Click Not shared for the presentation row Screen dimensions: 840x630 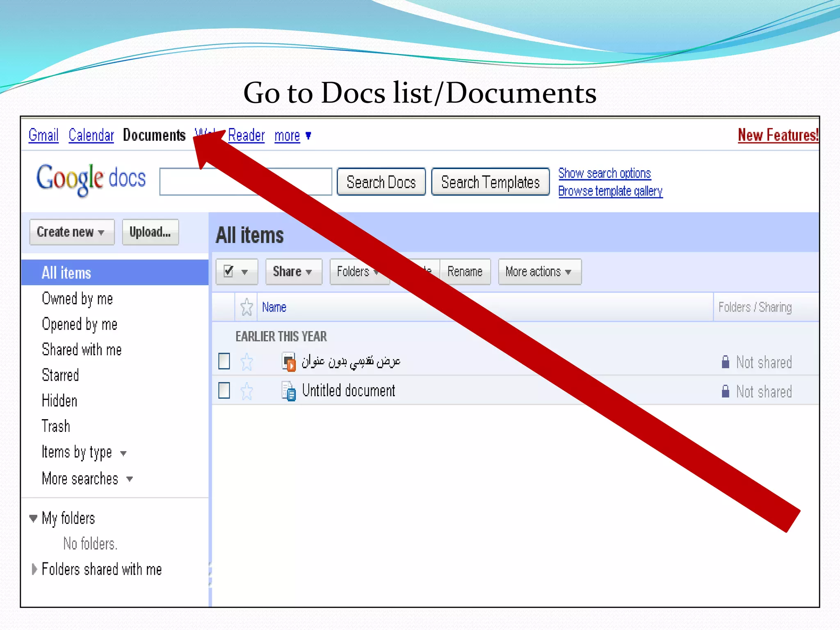(x=764, y=362)
